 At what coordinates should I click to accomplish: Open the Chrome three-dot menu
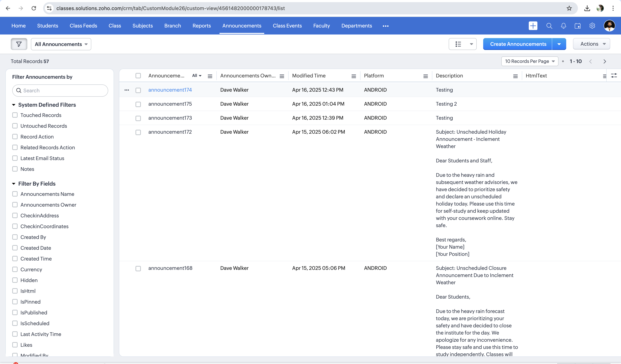tap(613, 8)
